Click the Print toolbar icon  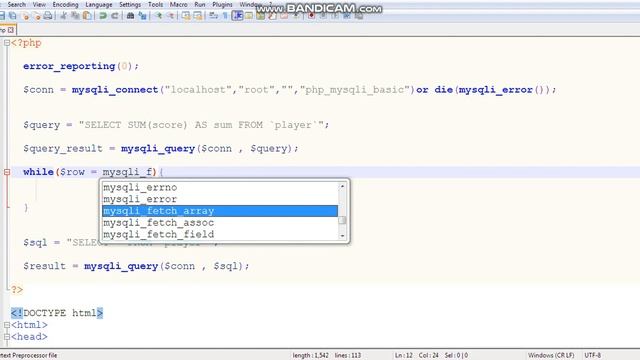tap(48, 16)
